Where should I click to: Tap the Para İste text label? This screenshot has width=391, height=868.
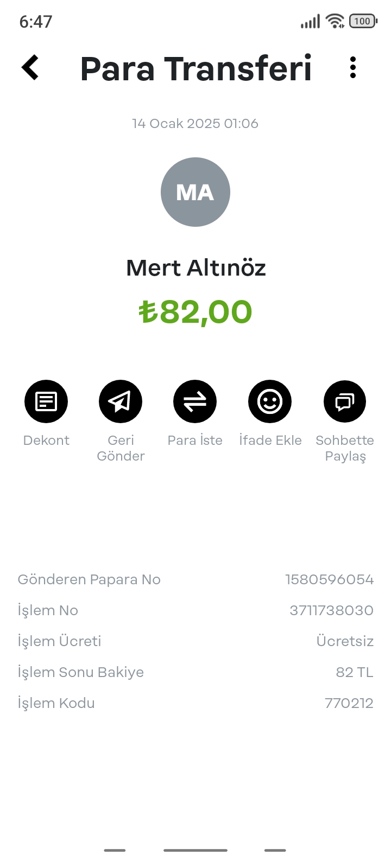[195, 440]
